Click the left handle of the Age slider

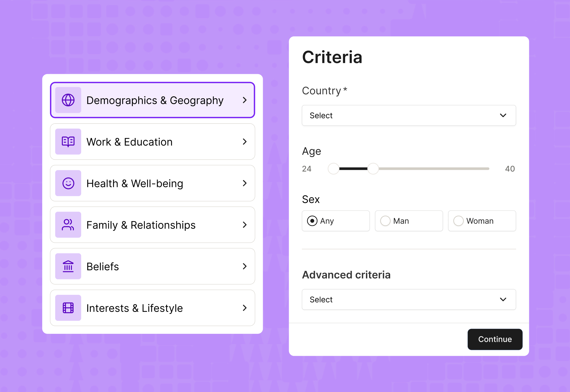(333, 169)
